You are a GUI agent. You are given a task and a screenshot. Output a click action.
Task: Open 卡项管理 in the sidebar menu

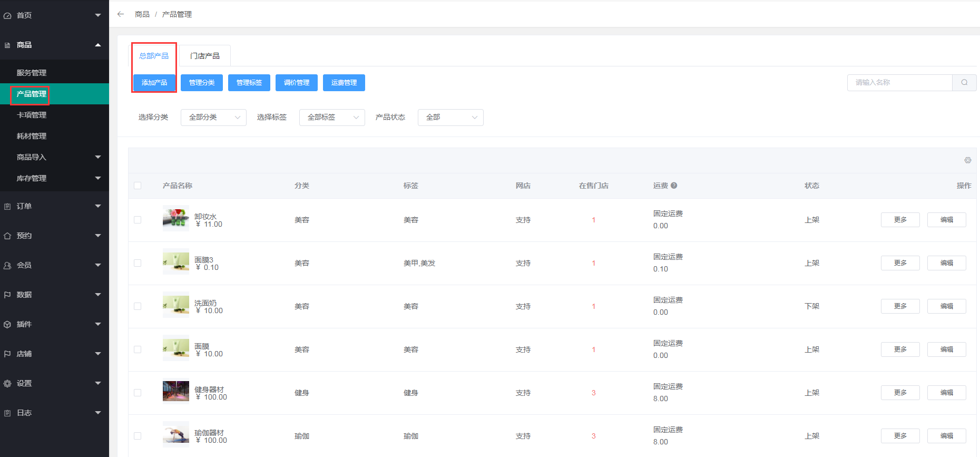(32, 115)
